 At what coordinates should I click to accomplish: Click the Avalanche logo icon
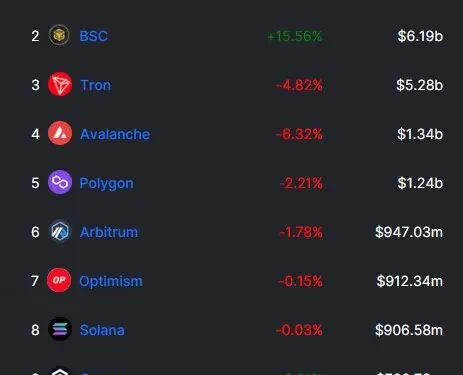pyautogui.click(x=60, y=133)
